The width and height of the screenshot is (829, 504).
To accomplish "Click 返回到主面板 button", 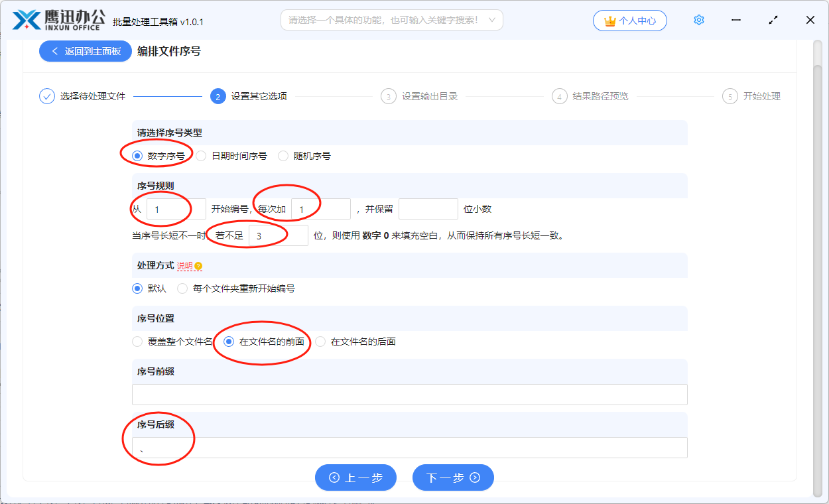I will 86,51.
